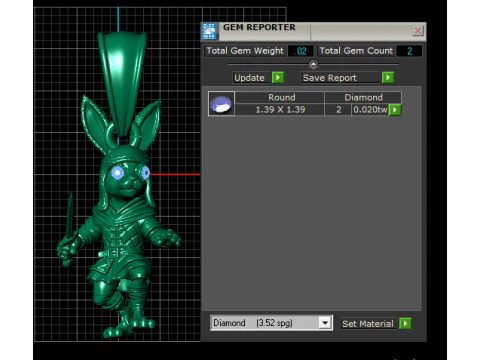Click green arrow next to Save Report
480x360 pixels.
pos(388,77)
